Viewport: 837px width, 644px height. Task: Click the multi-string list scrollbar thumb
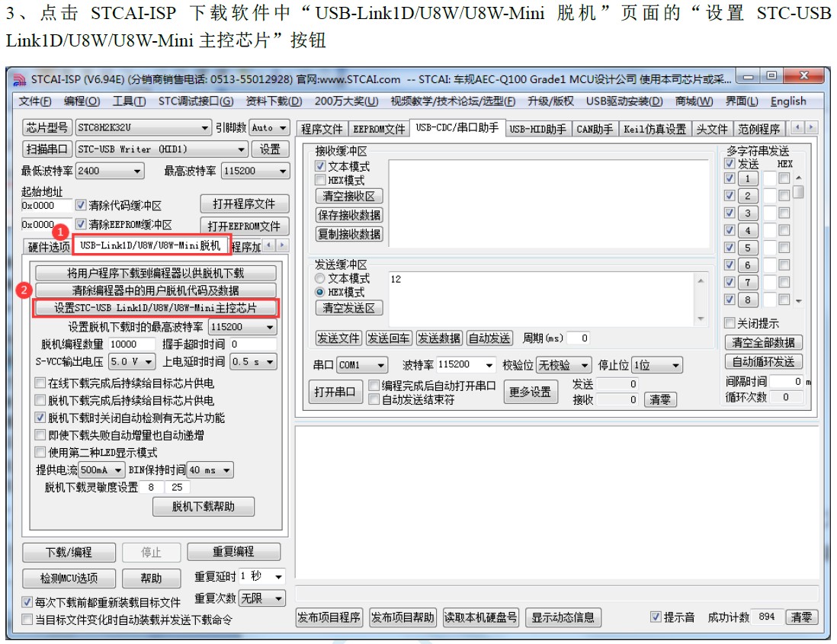pos(799,191)
